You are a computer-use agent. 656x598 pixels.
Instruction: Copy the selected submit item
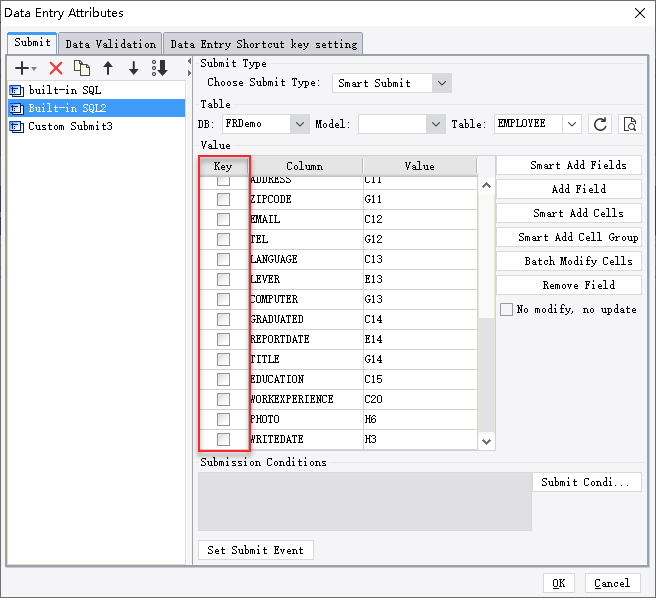click(x=82, y=68)
